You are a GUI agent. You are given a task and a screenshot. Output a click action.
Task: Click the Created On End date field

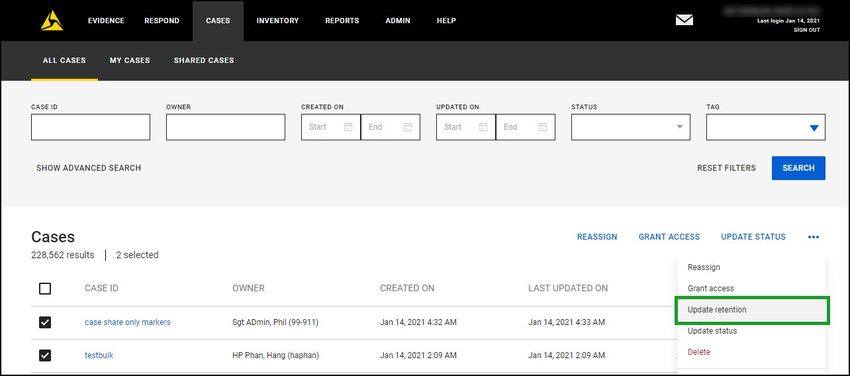click(390, 127)
